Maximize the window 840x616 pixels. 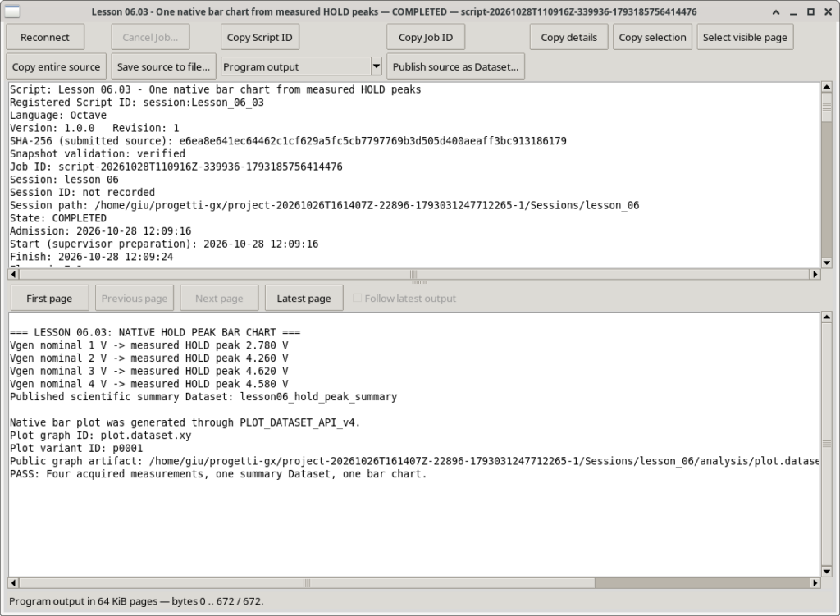coord(811,11)
